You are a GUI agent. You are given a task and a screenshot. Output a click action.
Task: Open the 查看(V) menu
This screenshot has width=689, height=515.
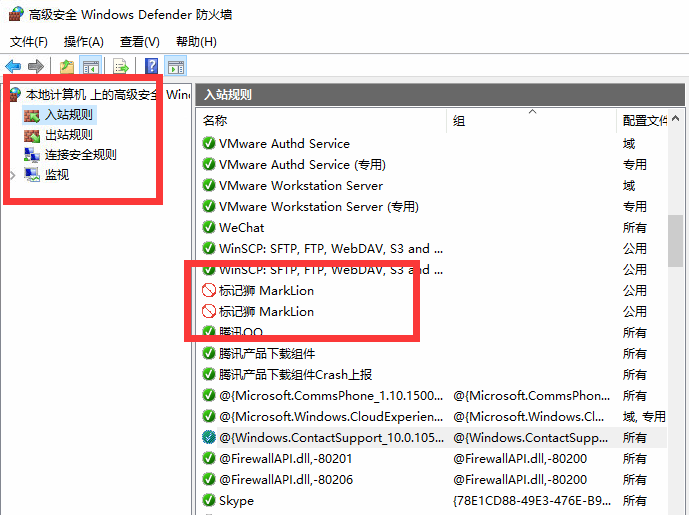(139, 42)
